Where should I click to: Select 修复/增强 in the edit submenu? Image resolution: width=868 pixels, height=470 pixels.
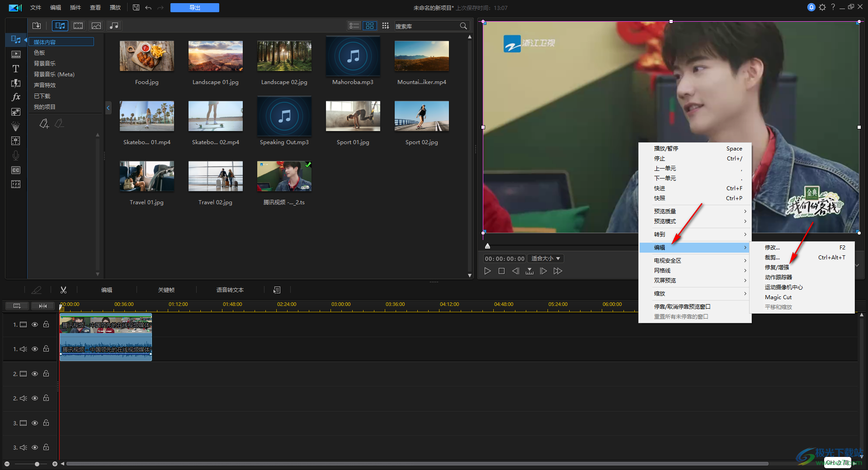click(x=802, y=267)
